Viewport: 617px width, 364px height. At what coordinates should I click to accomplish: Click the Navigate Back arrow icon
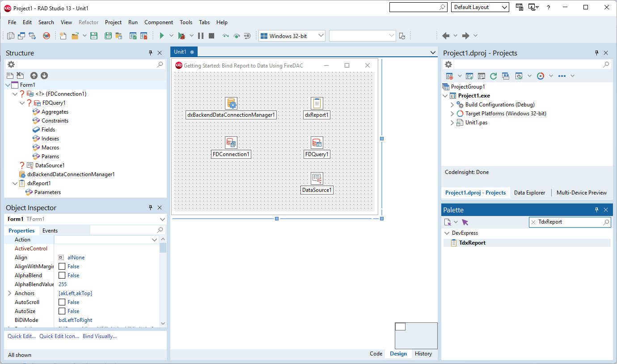[446, 35]
